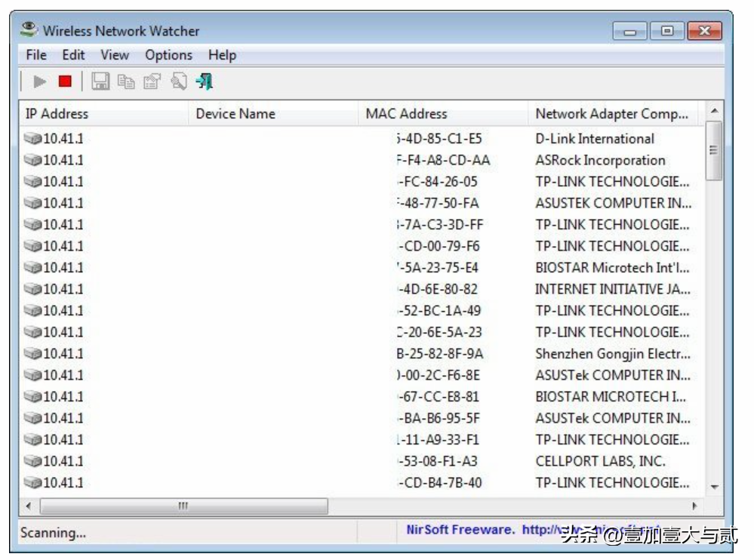
Task: Sort by IP Address column header
Action: point(104,114)
